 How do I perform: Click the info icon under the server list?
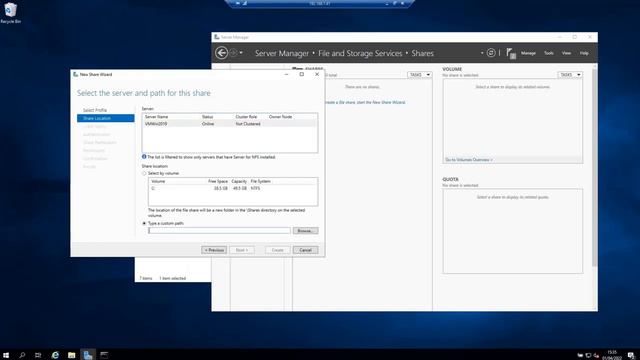click(144, 157)
